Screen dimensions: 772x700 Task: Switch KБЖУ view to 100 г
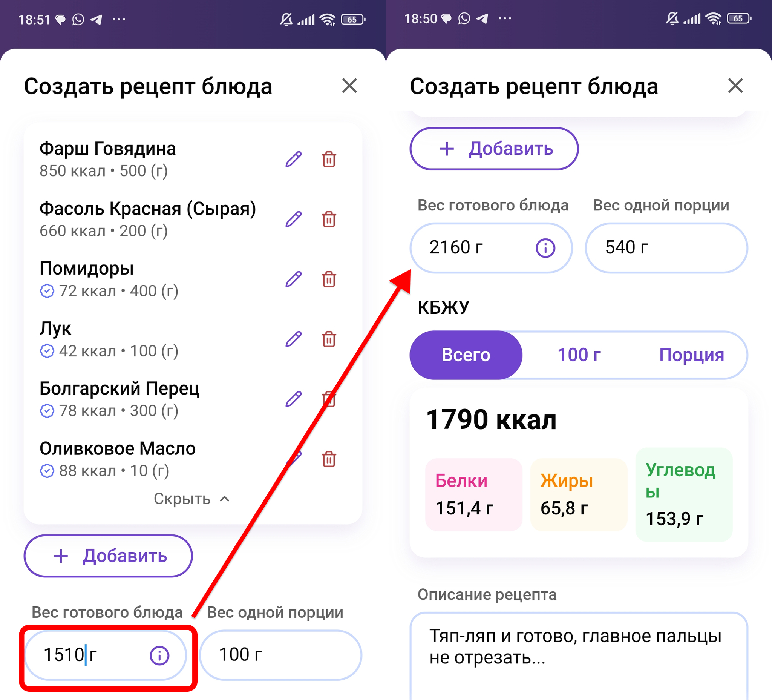pos(579,355)
